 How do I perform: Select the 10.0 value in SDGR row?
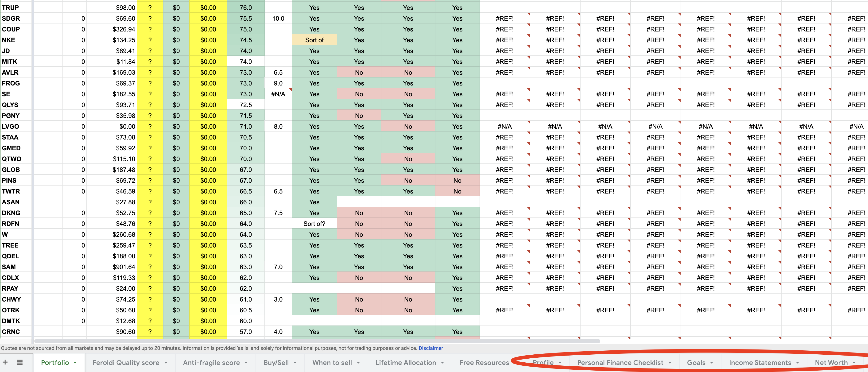[278, 19]
